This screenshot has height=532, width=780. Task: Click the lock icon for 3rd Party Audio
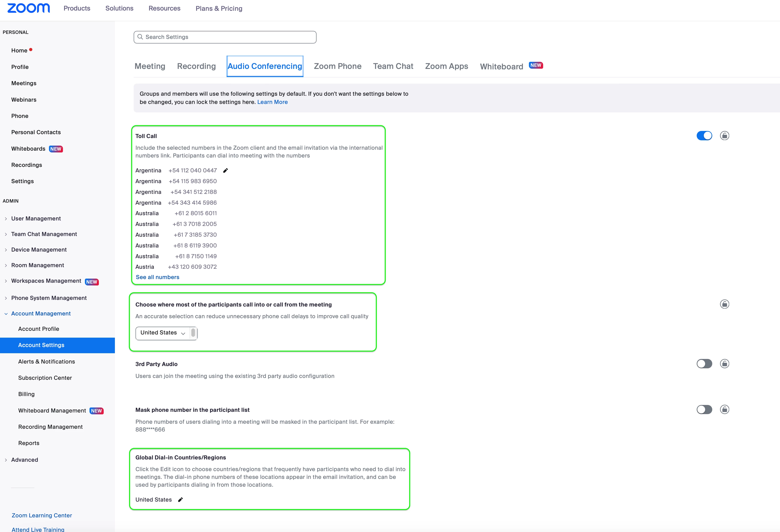(724, 364)
